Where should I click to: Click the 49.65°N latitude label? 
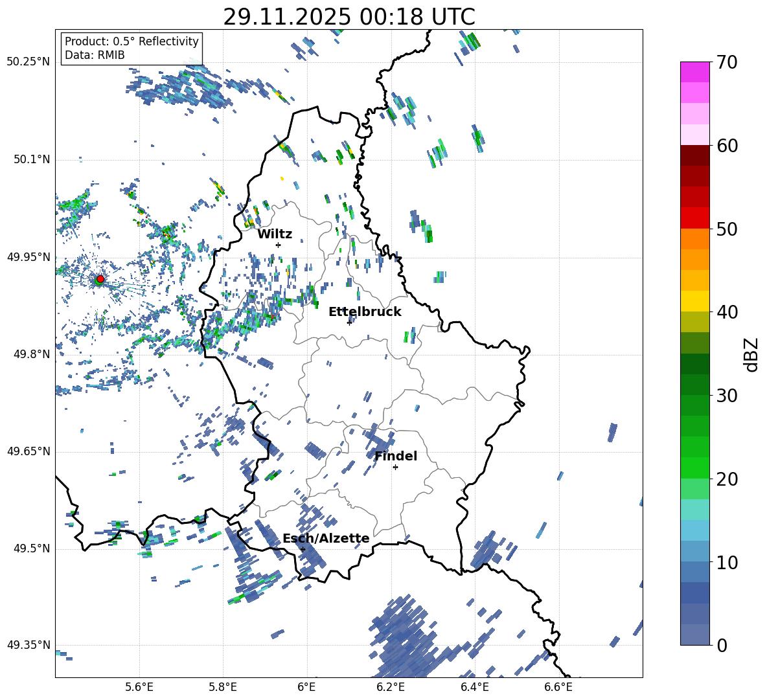29,451
